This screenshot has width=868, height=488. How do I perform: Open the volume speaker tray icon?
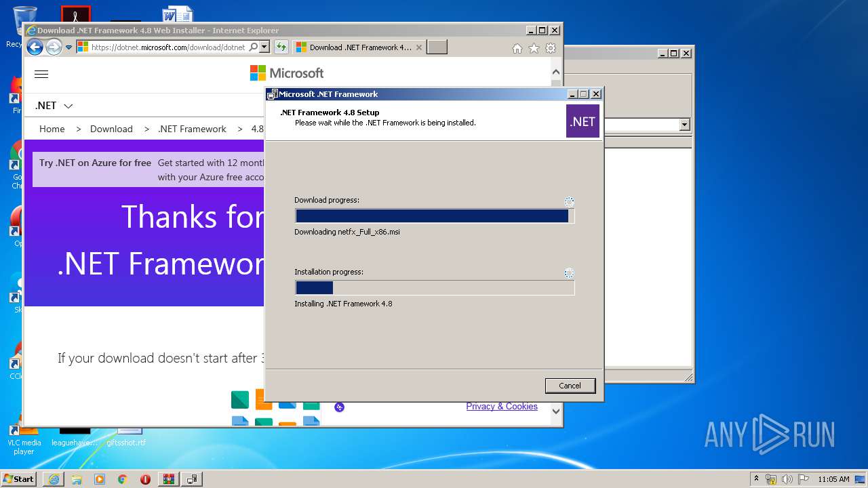pos(787,479)
